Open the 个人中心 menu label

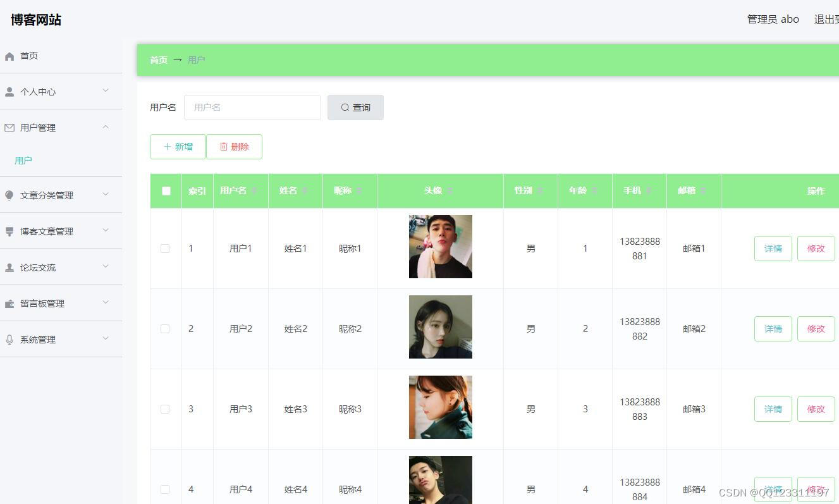tap(38, 92)
